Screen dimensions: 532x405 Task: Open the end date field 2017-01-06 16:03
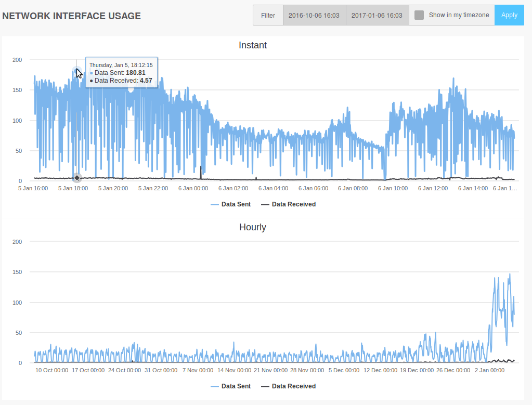coord(377,15)
